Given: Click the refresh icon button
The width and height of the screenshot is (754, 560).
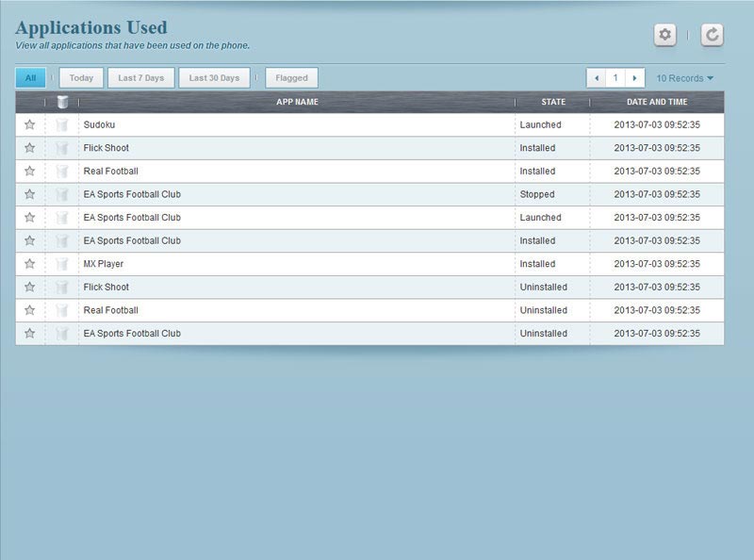Looking at the screenshot, I should click(713, 35).
